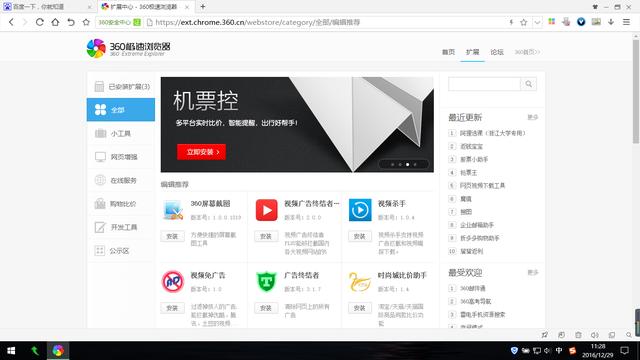
Task: Open the browser hamburger main menu
Action: click(x=627, y=22)
